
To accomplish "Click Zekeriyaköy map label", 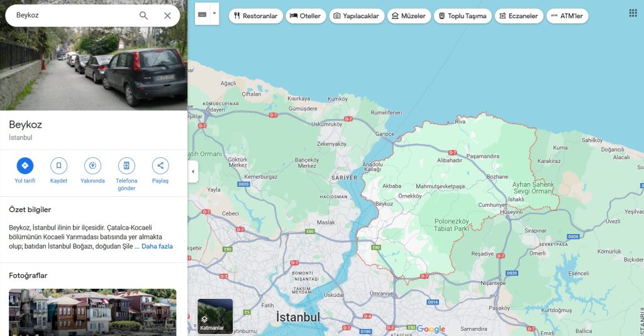I will (331, 144).
